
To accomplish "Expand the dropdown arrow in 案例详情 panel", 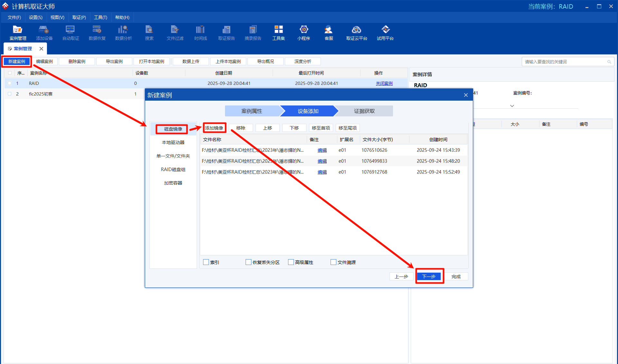I will (x=512, y=106).
